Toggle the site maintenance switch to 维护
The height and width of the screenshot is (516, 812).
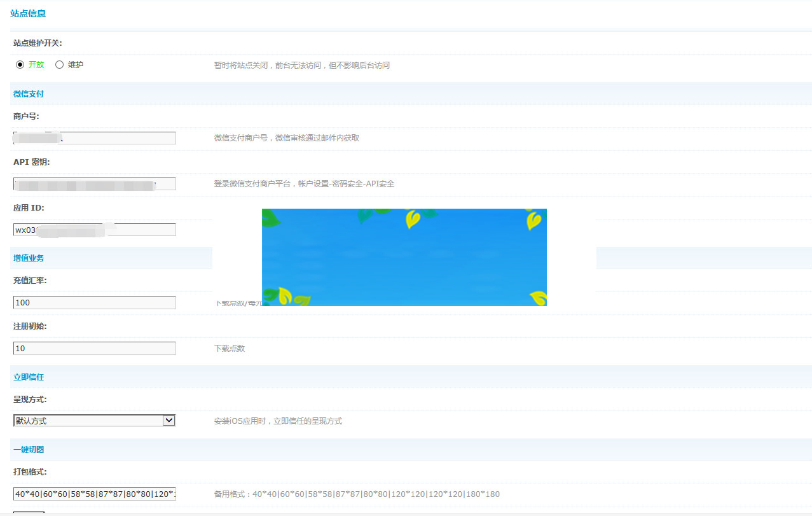tap(58, 64)
